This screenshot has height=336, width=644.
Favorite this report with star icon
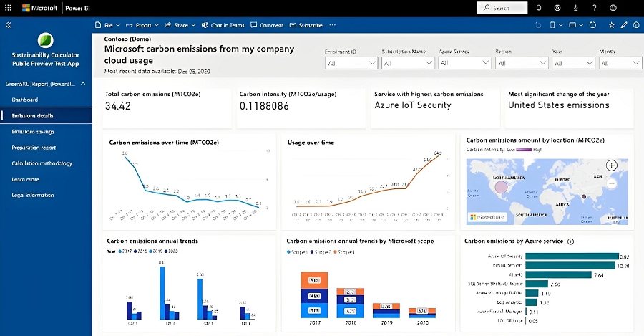[x=611, y=25]
